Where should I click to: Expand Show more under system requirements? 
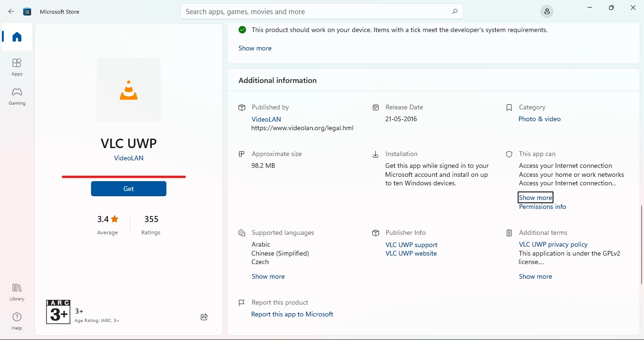[255, 48]
